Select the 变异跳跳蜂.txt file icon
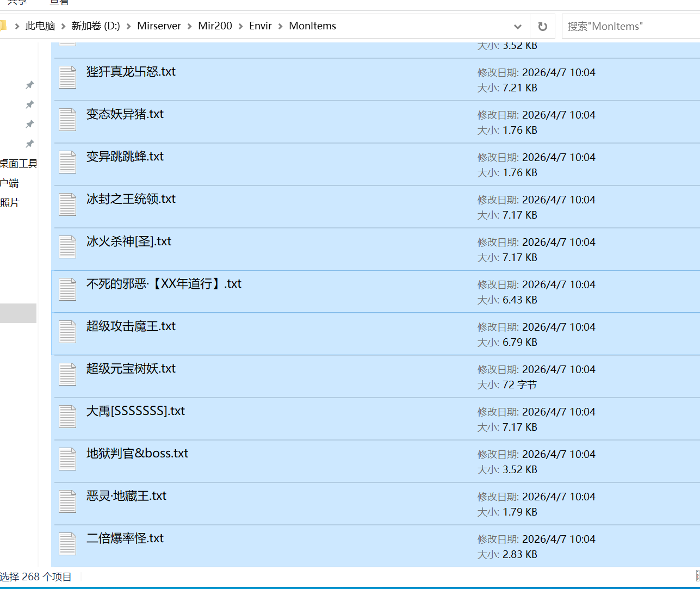The width and height of the screenshot is (700, 589). coord(67,162)
